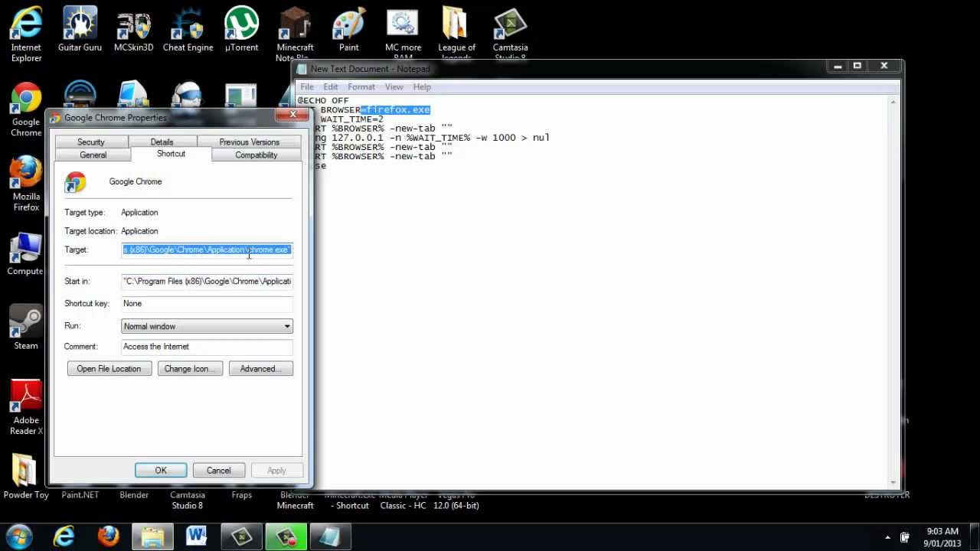Screen dimensions: 980x551
Task: Select the Adobe Reader X desktop icon
Action: point(26,407)
